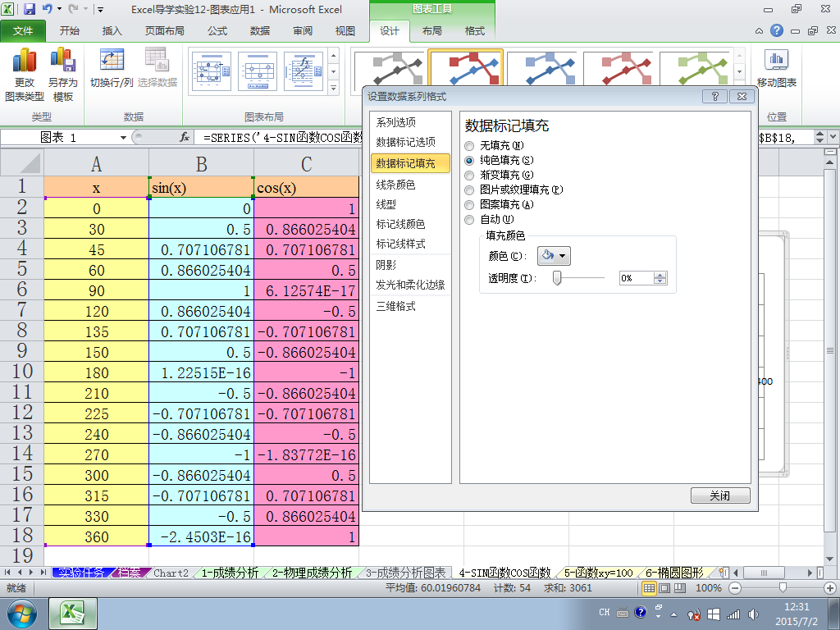
Task: Open the File (文件) tab
Action: pyautogui.click(x=23, y=31)
